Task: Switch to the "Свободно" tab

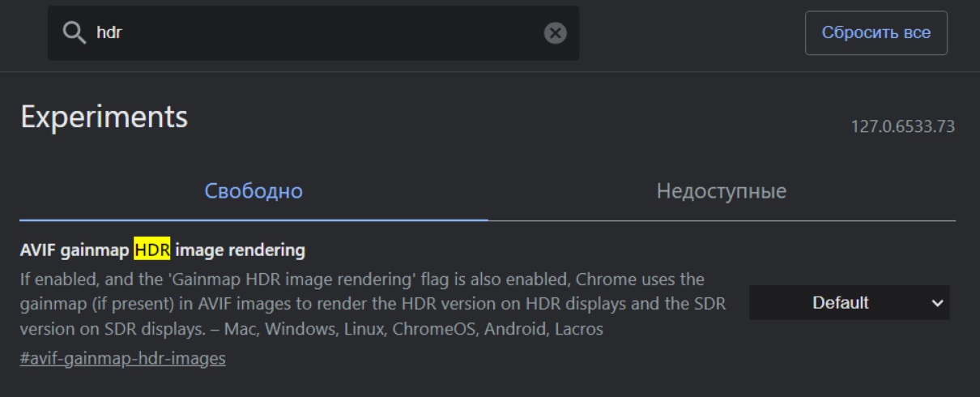Action: (x=254, y=192)
